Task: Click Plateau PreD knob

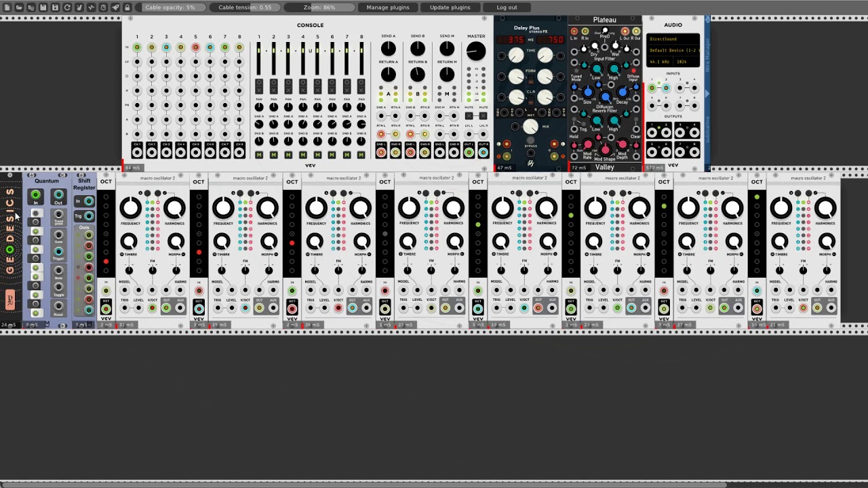Action: tap(605, 31)
